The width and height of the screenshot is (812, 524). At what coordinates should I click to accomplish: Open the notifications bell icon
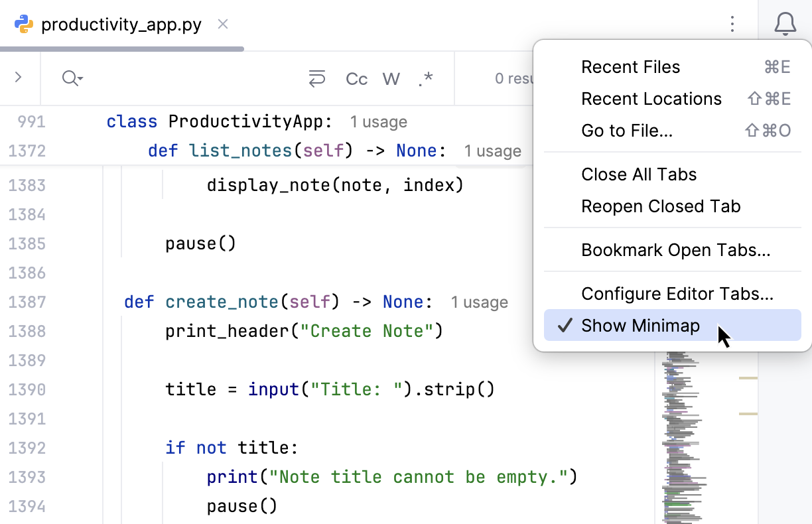(785, 25)
